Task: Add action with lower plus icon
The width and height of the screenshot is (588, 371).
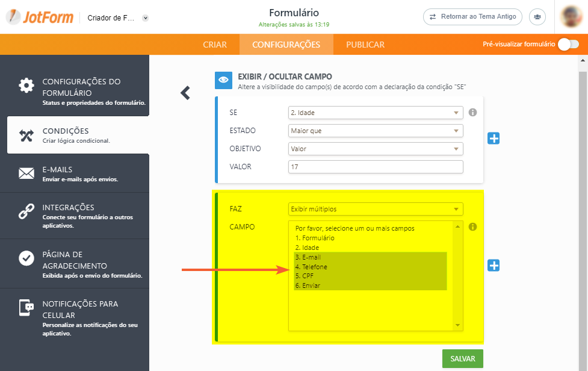Action: pos(494,265)
